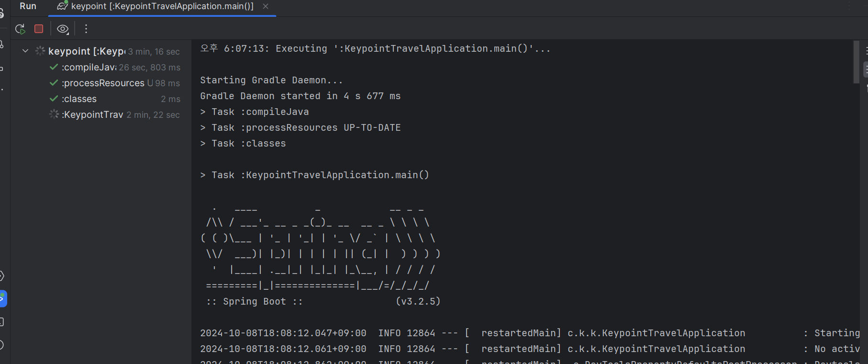The width and height of the screenshot is (868, 364).
Task: Click the log line timestamped 18:08:12.047
Action: [x=530, y=333]
